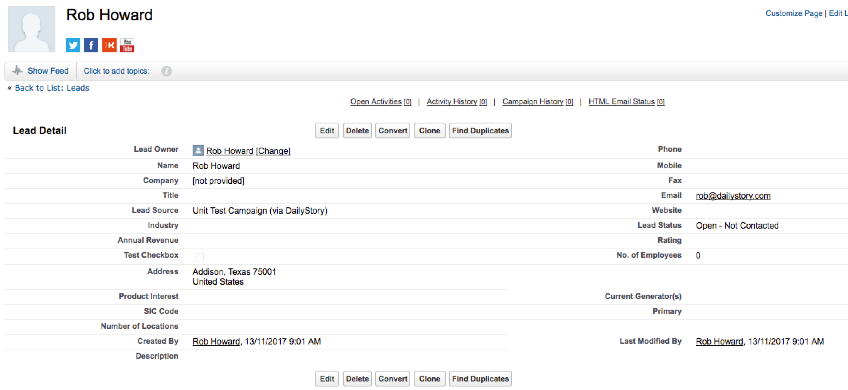
Task: Jump to Activity History section
Action: (457, 102)
